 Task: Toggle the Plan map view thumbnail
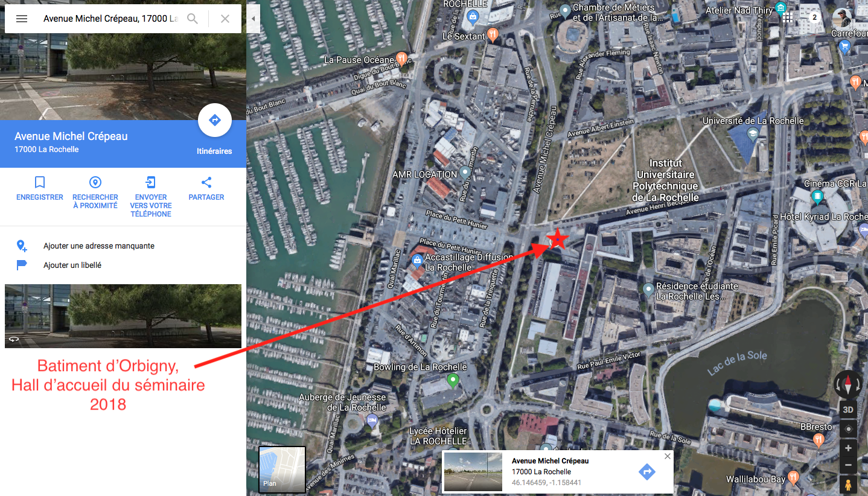(282, 469)
